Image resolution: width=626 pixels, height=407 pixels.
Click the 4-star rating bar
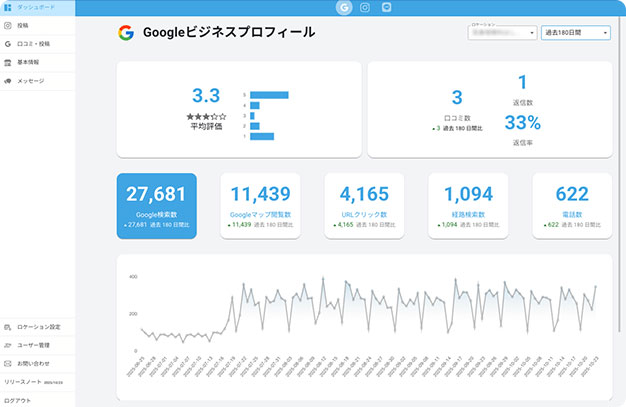255,105
